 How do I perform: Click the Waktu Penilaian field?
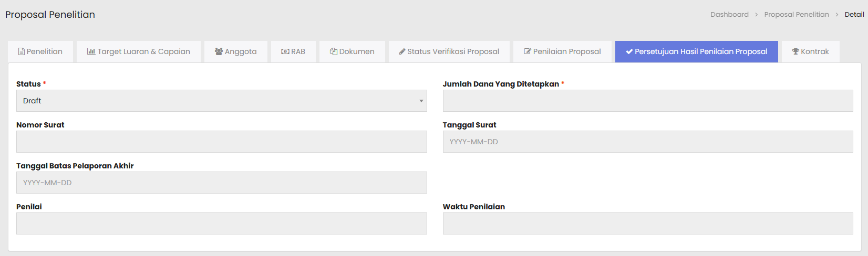pyautogui.click(x=647, y=223)
